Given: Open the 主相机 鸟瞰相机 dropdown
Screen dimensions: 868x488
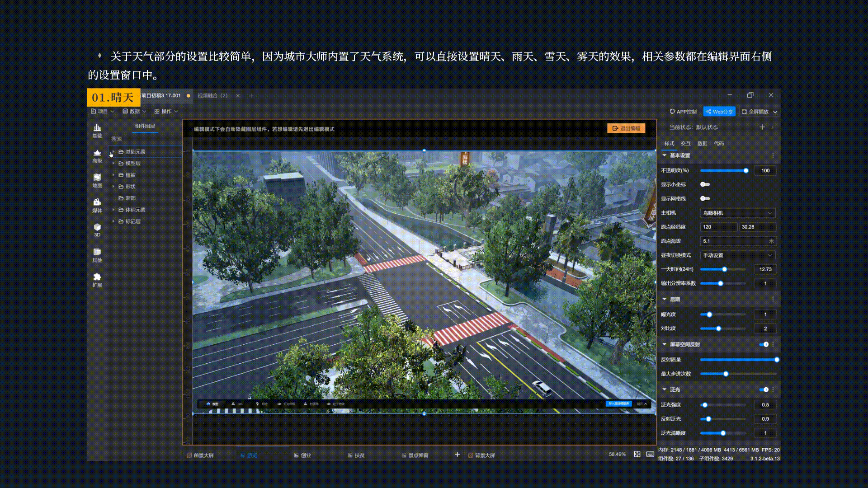Looking at the screenshot, I should [737, 213].
